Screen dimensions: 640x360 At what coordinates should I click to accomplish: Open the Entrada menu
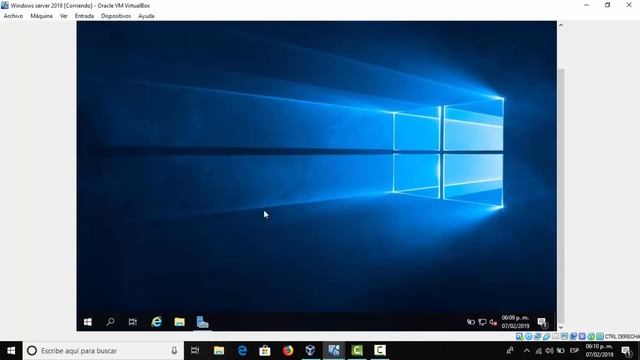84,16
